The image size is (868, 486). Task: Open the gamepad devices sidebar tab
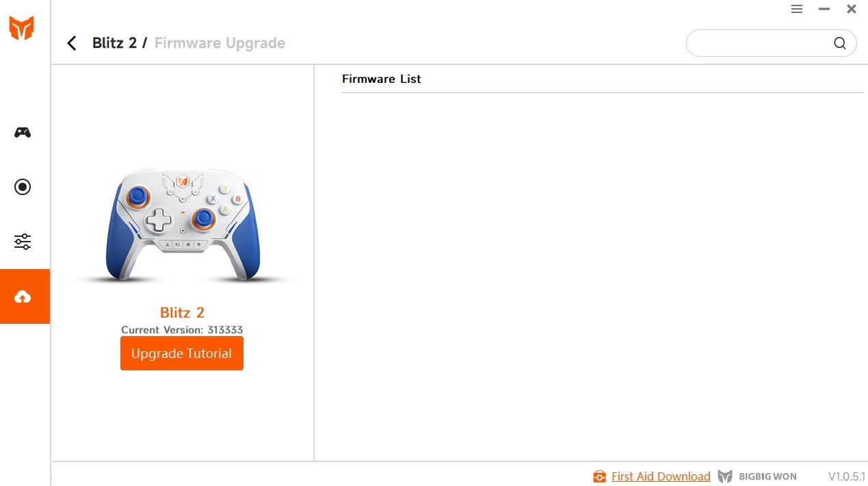(x=23, y=132)
